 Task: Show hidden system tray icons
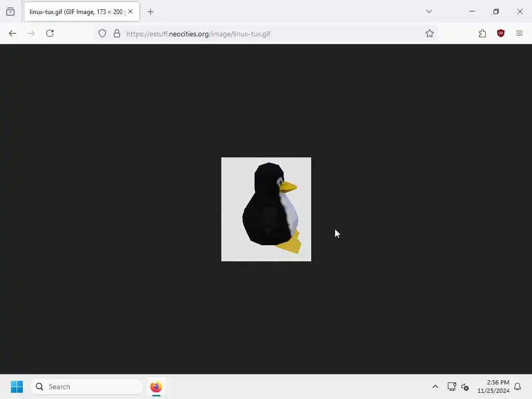tap(435, 387)
